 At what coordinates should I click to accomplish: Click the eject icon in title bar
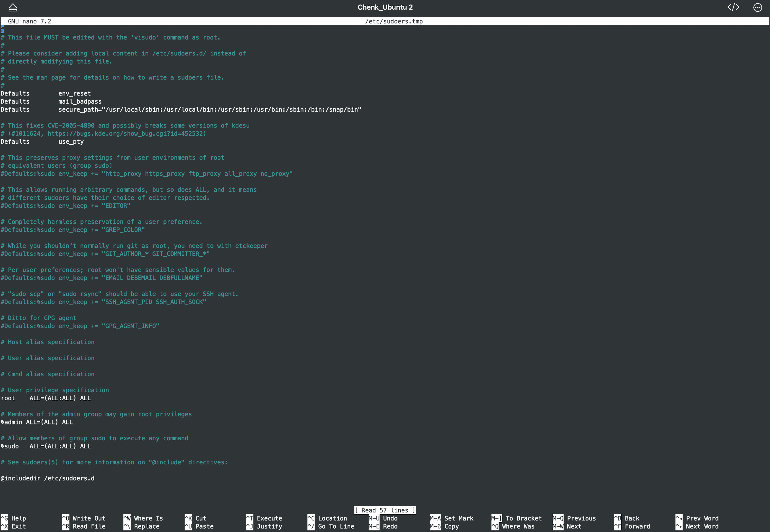tap(13, 7)
